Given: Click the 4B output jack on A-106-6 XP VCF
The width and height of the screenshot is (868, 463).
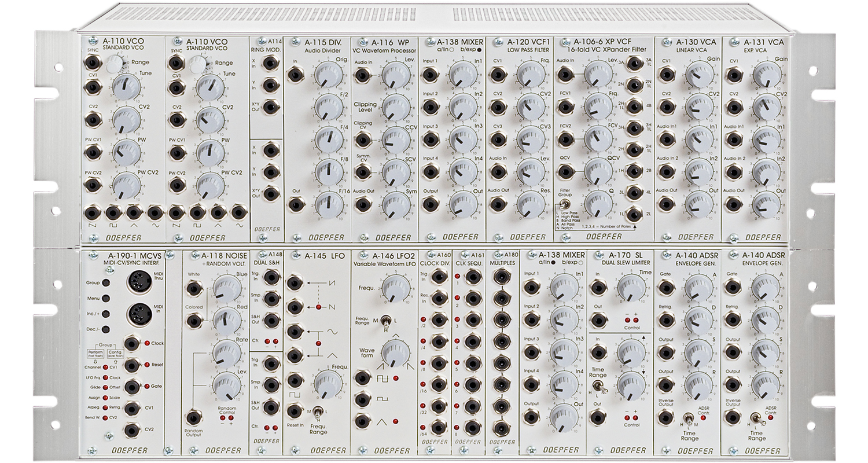Looking at the screenshot, I should pyautogui.click(x=634, y=106).
